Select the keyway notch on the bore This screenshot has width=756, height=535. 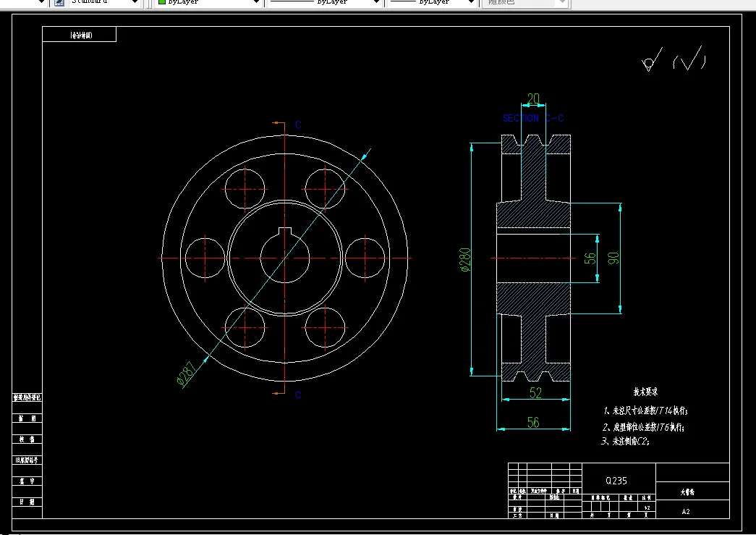(285, 231)
